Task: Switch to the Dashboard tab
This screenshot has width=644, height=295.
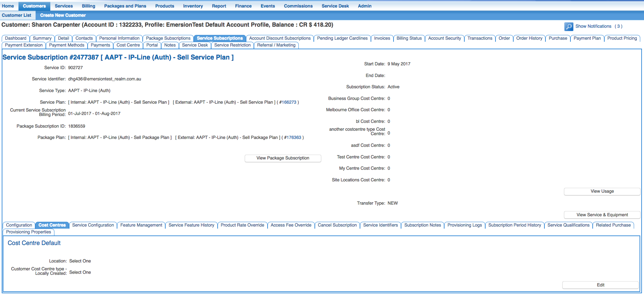Action: (16, 38)
